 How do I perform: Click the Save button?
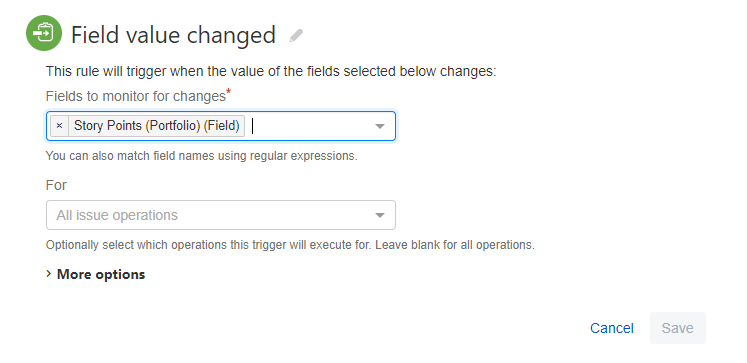[677, 328]
